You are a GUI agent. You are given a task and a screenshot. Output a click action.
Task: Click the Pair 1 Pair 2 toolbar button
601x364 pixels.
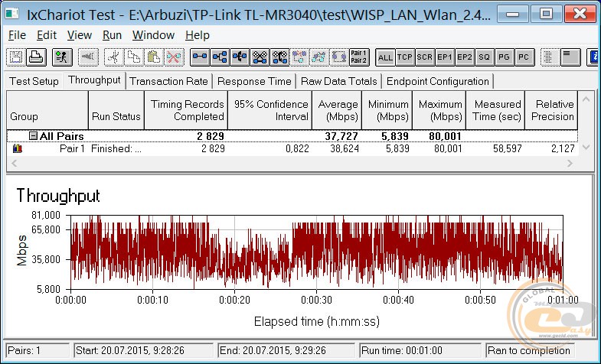click(359, 57)
